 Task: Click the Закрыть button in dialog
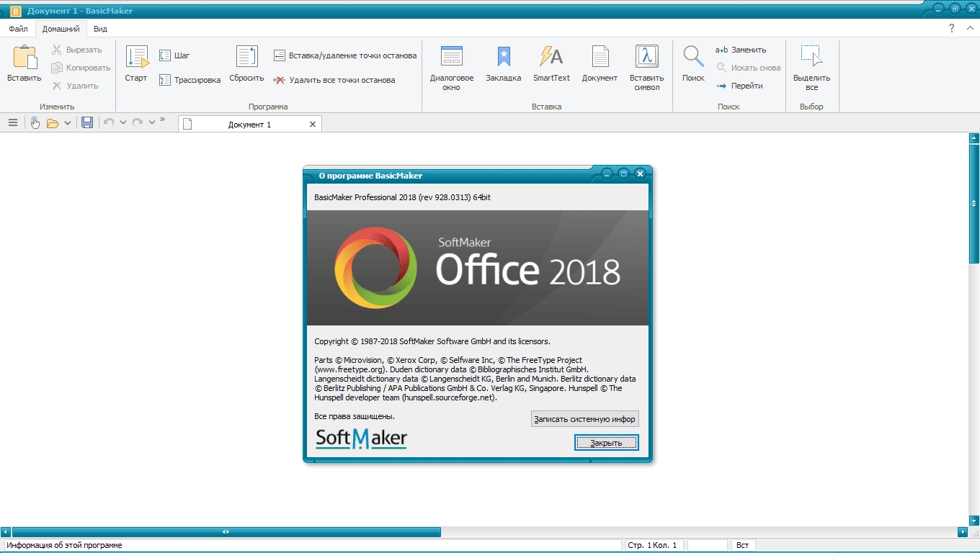pyautogui.click(x=606, y=443)
